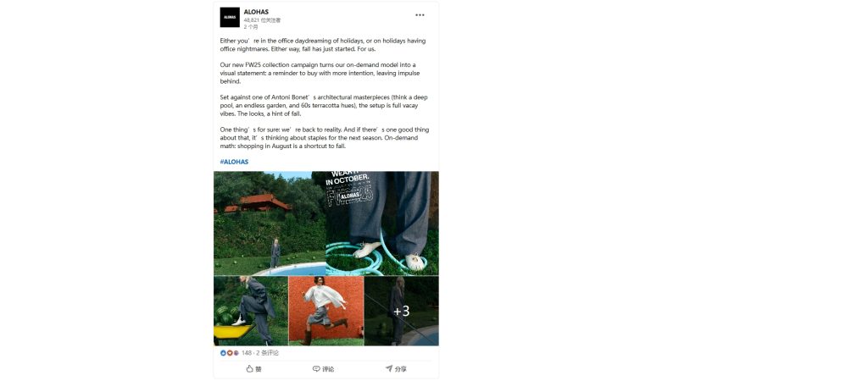
Task: Click the 48,821 followers count text
Action: (x=262, y=20)
